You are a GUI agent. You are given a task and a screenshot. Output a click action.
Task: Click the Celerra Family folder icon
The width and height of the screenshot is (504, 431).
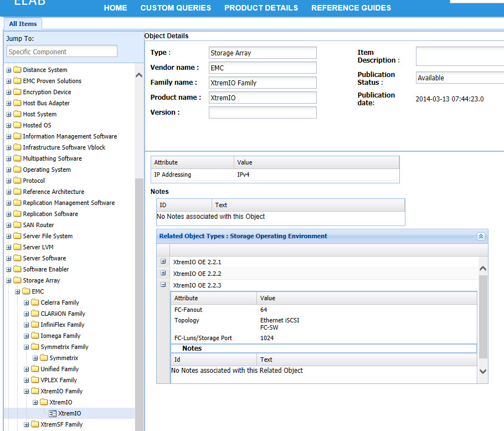[x=35, y=302]
